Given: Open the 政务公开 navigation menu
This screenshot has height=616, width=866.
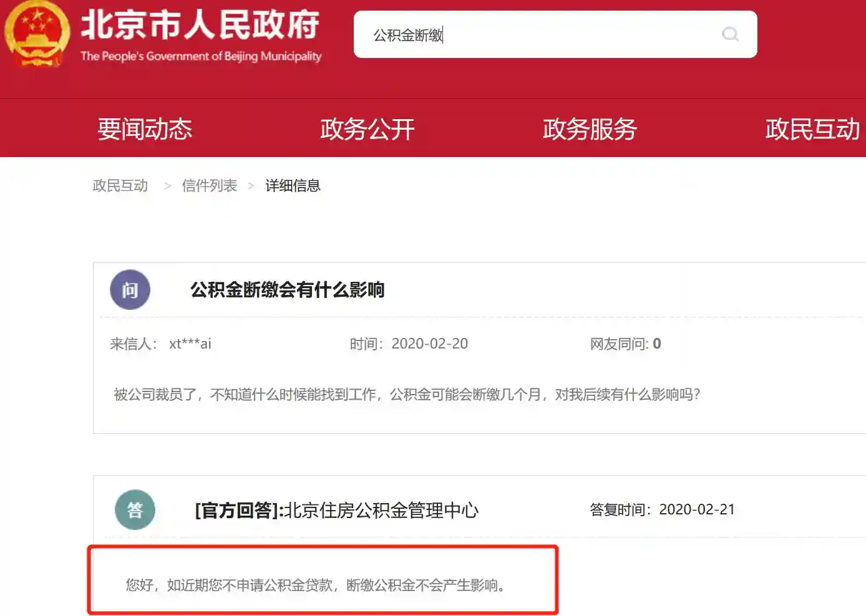Looking at the screenshot, I should [x=366, y=129].
